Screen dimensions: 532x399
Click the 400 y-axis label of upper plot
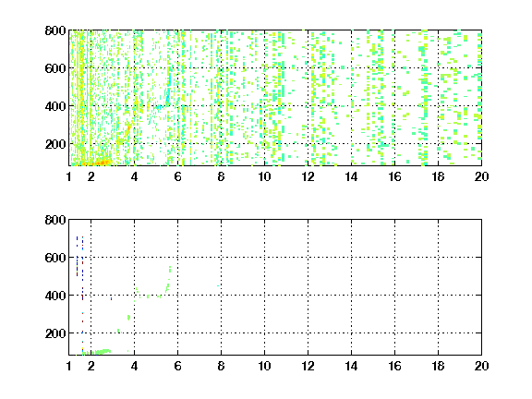[x=55, y=106]
